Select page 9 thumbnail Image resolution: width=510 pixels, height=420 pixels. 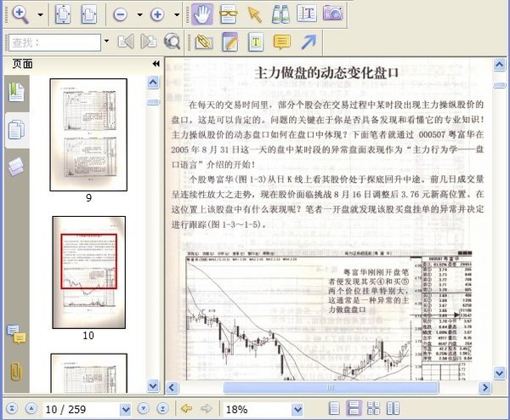88,134
